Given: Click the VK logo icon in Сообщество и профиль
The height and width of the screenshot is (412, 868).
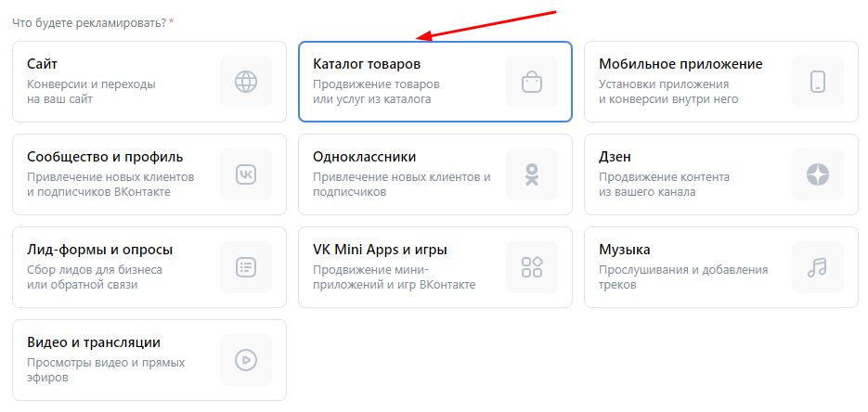Looking at the screenshot, I should pos(246,174).
